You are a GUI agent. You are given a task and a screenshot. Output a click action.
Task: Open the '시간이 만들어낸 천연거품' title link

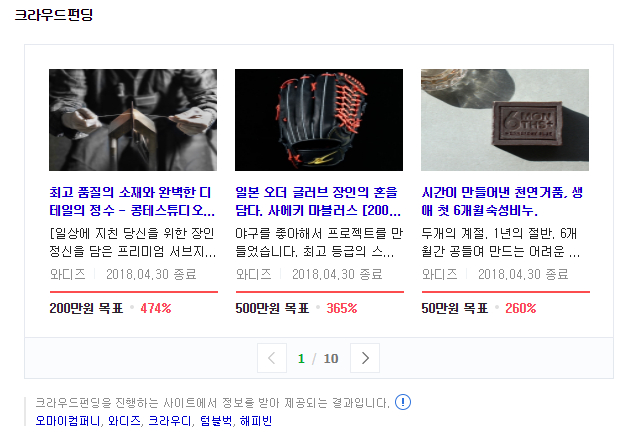pos(502,201)
